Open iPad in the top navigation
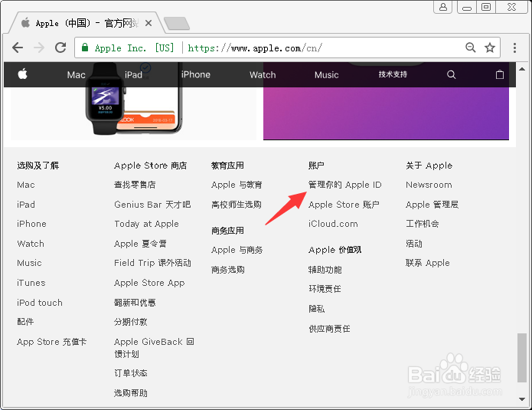This screenshot has height=410, width=532. point(133,75)
